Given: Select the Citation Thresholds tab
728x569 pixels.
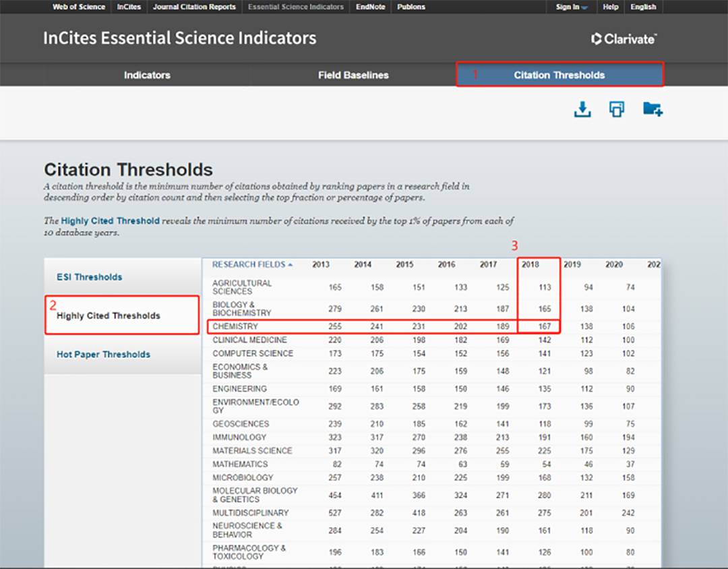Looking at the screenshot, I should [x=559, y=76].
